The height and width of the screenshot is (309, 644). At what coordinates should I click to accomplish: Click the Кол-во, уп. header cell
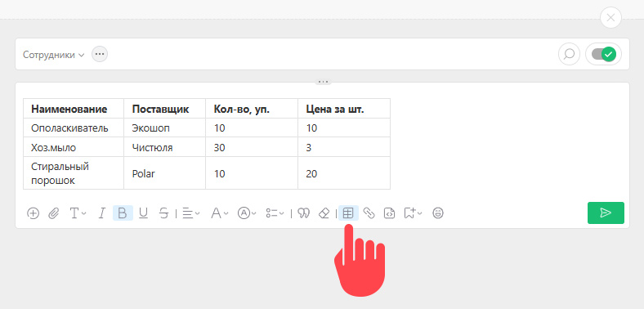[x=252, y=109]
